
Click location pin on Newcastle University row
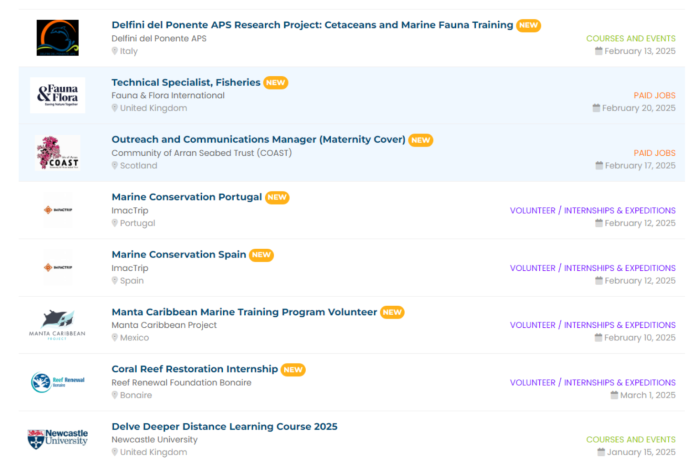pyautogui.click(x=115, y=452)
